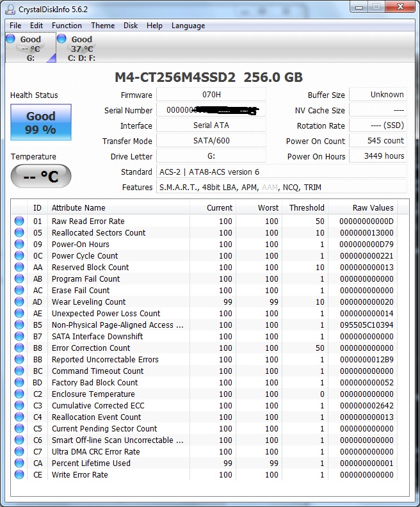The image size is (420, 507).
Task: Click the Buffer Size field showing Unknown
Action: 378,94
